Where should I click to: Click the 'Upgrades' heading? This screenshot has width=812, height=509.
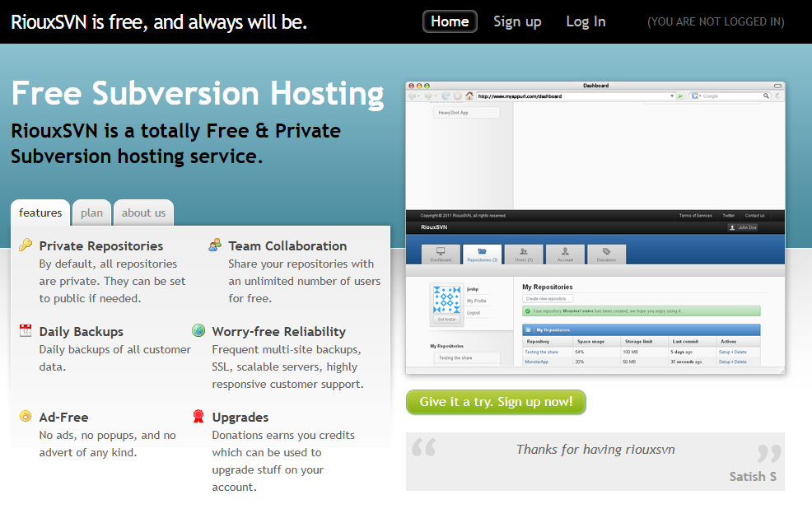pyautogui.click(x=240, y=418)
